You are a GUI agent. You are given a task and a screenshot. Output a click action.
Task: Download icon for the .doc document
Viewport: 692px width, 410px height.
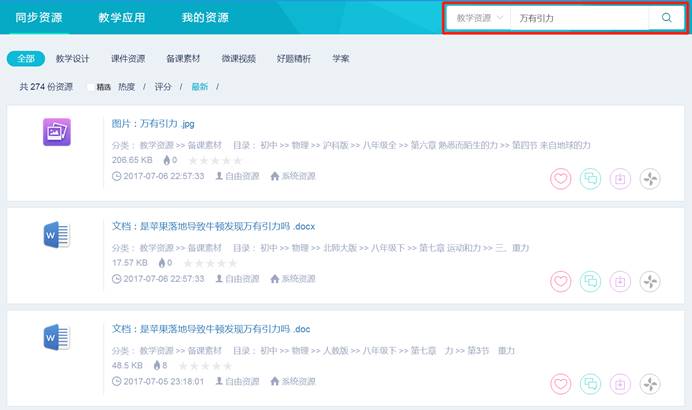[620, 384]
